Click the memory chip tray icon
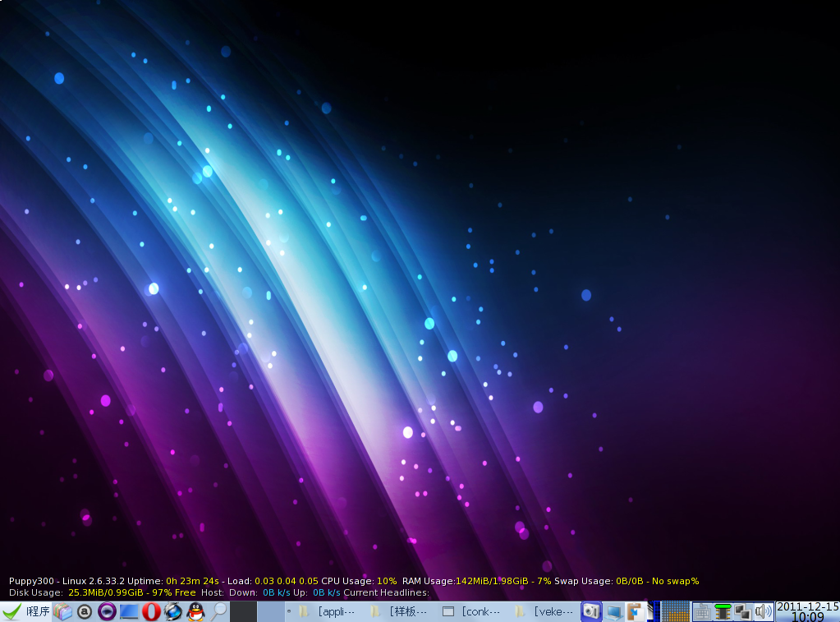840x622 pixels. [x=723, y=612]
